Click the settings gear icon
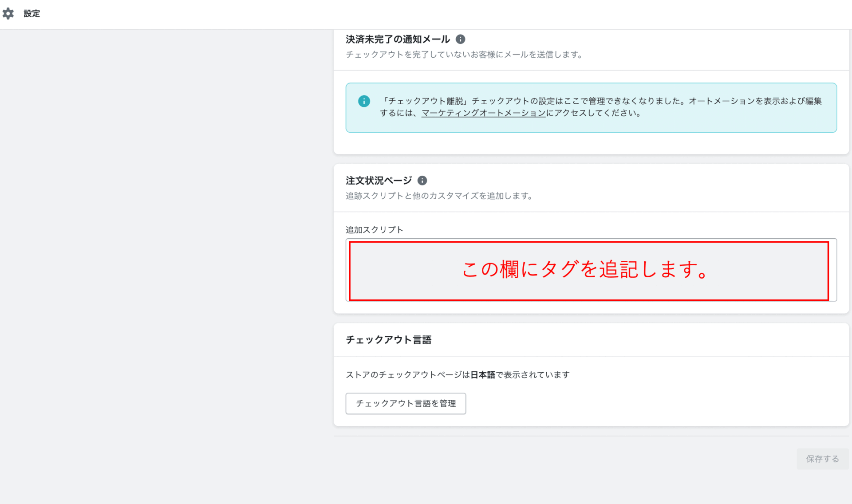Image resolution: width=852 pixels, height=504 pixels. point(8,14)
